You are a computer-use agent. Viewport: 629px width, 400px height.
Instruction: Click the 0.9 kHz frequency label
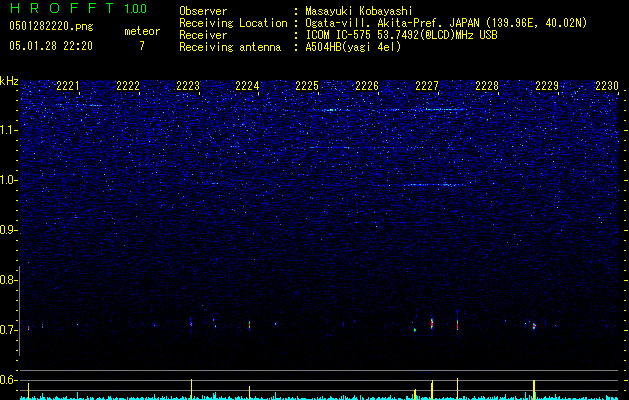(x=8, y=230)
